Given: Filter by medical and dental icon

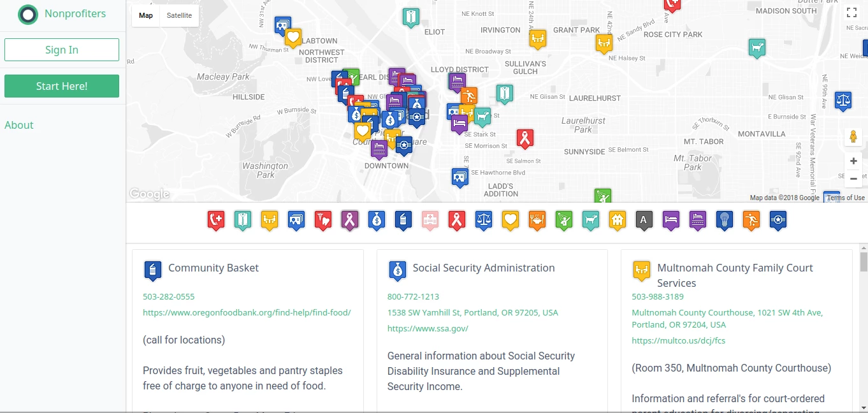Looking at the screenshot, I should tap(323, 221).
